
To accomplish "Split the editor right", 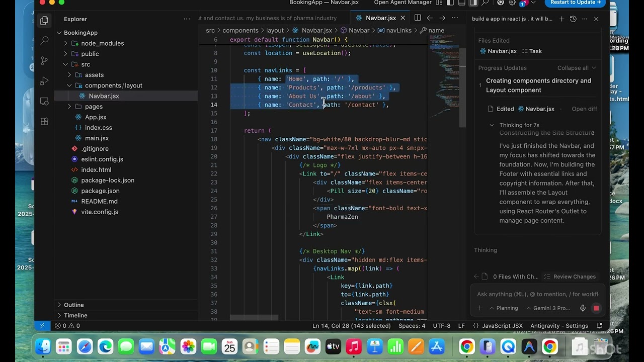I will [418, 18].
